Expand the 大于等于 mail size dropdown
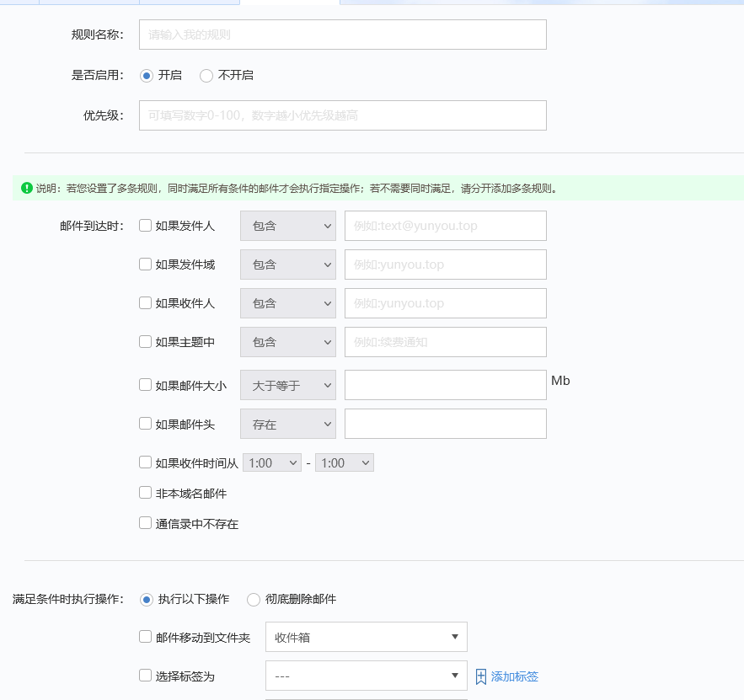This screenshot has width=744, height=700. point(288,386)
